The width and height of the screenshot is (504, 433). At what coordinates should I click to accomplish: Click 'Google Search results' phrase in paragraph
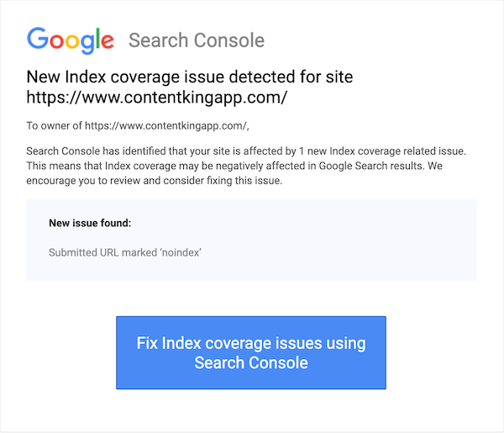(370, 166)
